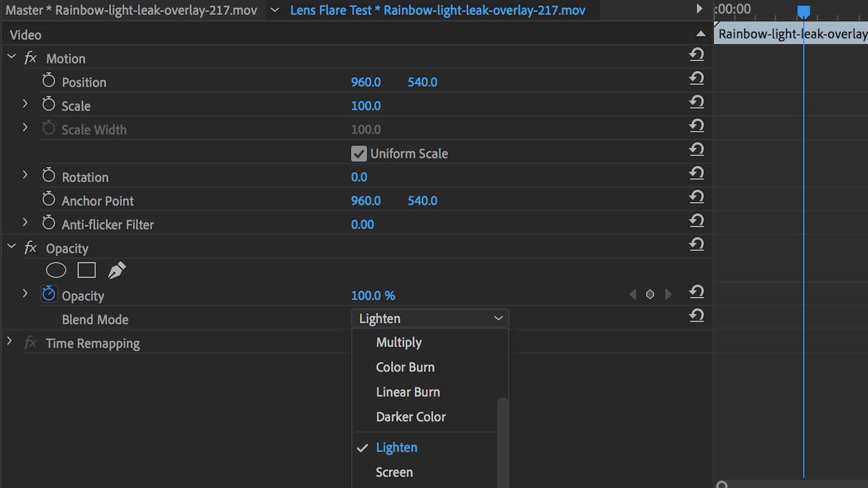Click the ellipse mask tool under Opacity
Screen dimensions: 868x488
coord(56,270)
